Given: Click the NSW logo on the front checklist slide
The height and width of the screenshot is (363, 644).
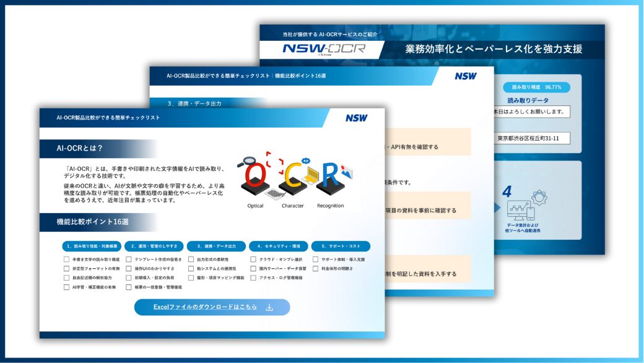Looking at the screenshot, I should (x=356, y=118).
